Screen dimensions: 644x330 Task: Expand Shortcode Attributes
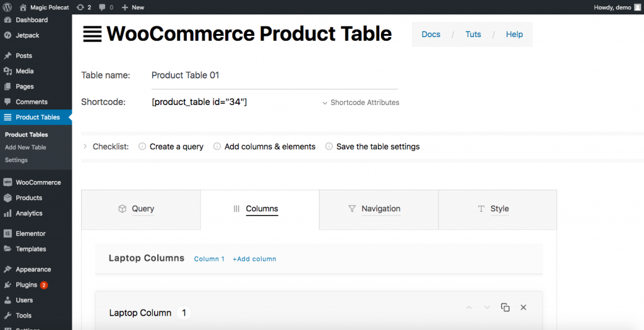360,102
